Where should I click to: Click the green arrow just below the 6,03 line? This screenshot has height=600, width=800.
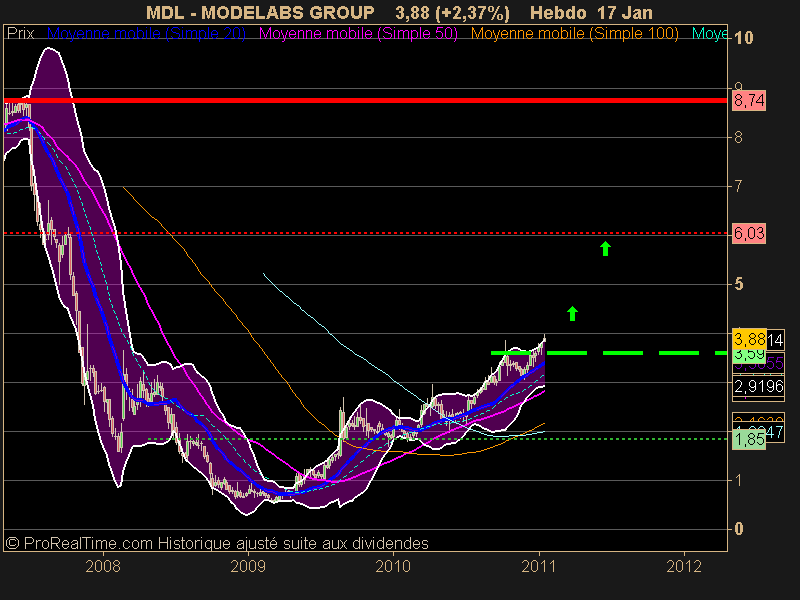click(x=605, y=248)
